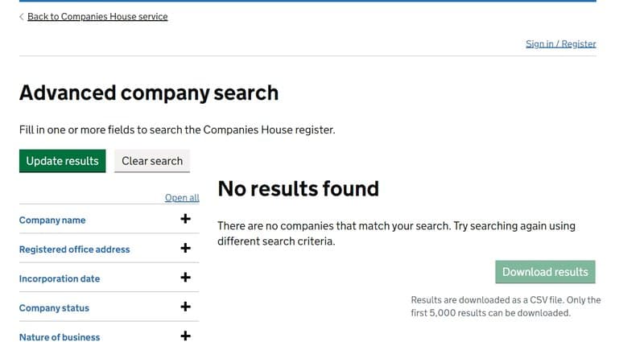
Task: Open all filter sections
Action: (182, 197)
